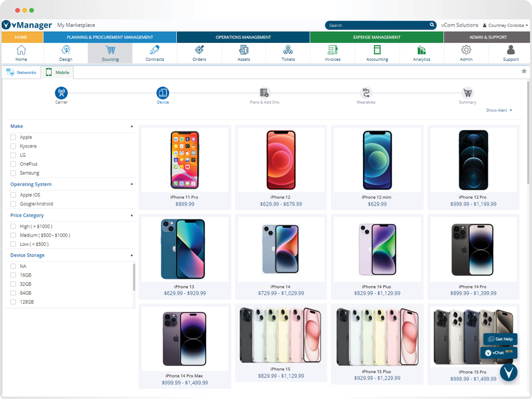Open the Contracts icon in toolbar
This screenshot has width=532, height=399.
tap(154, 51)
